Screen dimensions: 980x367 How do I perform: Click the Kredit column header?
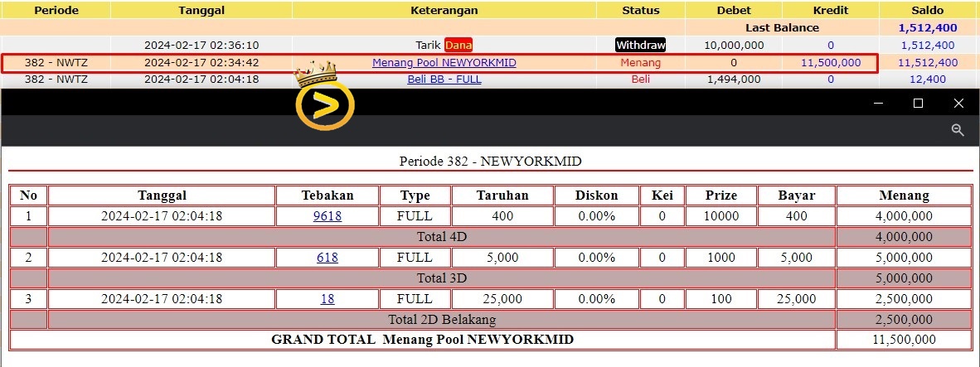click(x=831, y=10)
